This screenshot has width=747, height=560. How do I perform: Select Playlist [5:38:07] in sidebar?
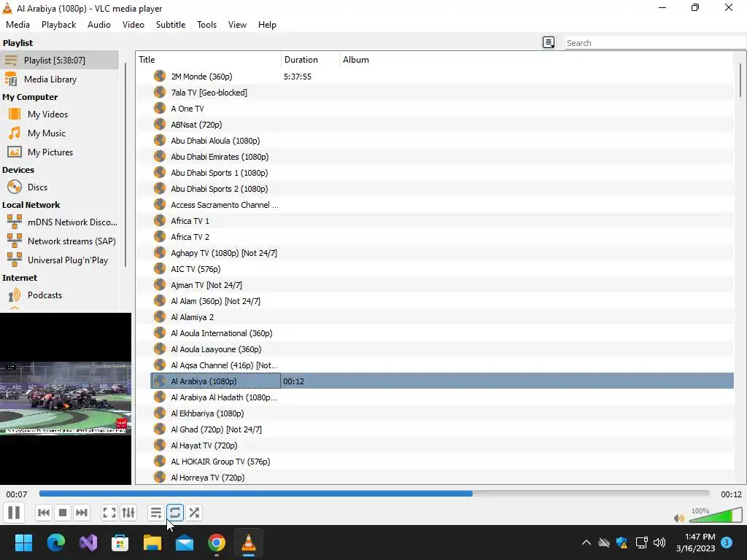pyautogui.click(x=59, y=60)
